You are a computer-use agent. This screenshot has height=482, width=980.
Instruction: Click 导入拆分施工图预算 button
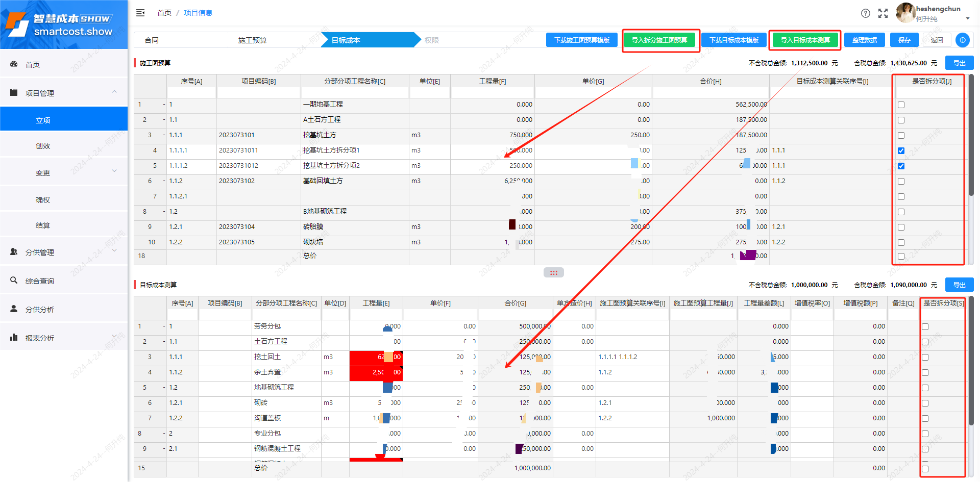659,40
